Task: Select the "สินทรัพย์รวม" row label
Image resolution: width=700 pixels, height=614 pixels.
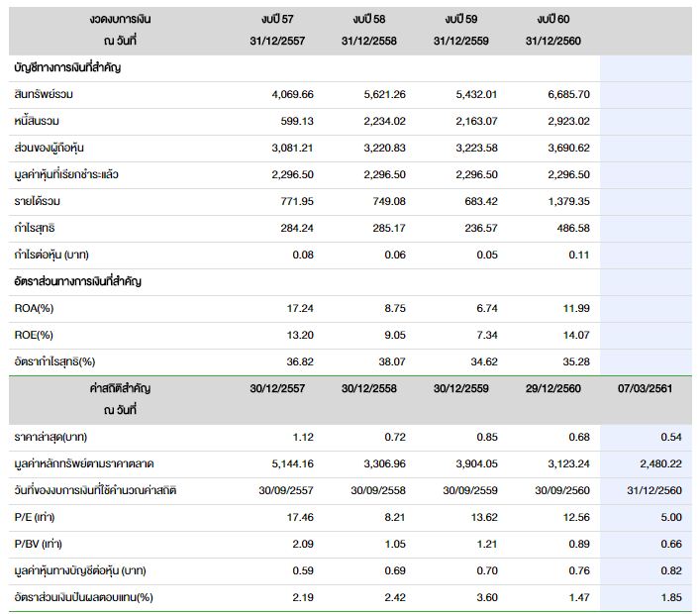Action: pos(45,94)
